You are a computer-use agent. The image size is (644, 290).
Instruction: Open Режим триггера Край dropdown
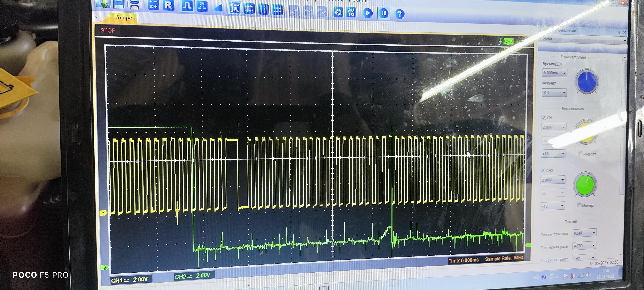tap(585, 233)
